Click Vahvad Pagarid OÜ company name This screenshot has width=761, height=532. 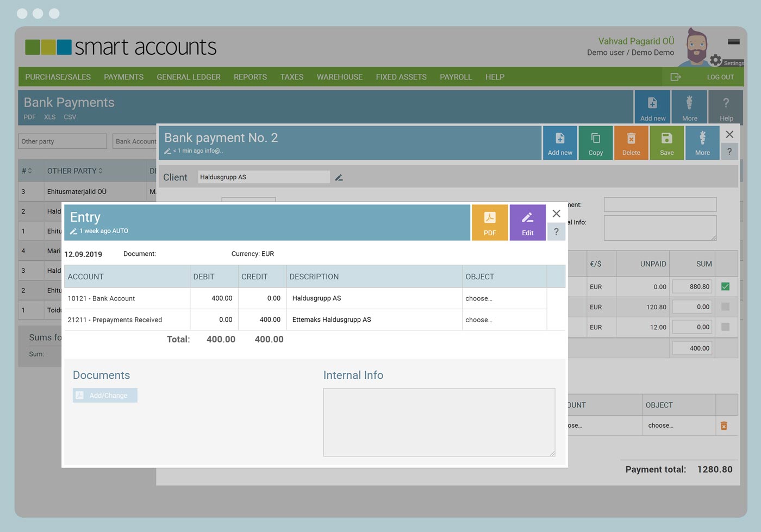click(x=636, y=41)
